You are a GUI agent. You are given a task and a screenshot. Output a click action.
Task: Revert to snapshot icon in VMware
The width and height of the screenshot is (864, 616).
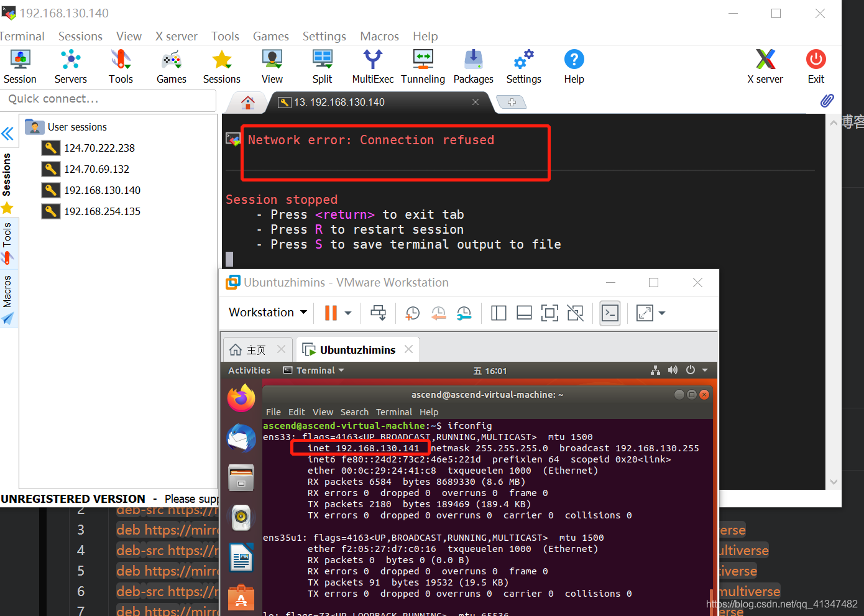click(x=439, y=313)
